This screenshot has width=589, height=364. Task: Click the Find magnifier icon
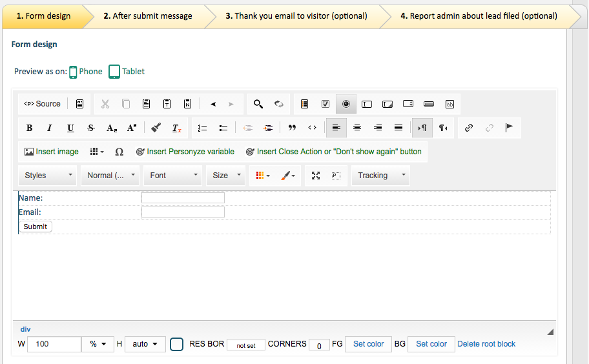258,104
